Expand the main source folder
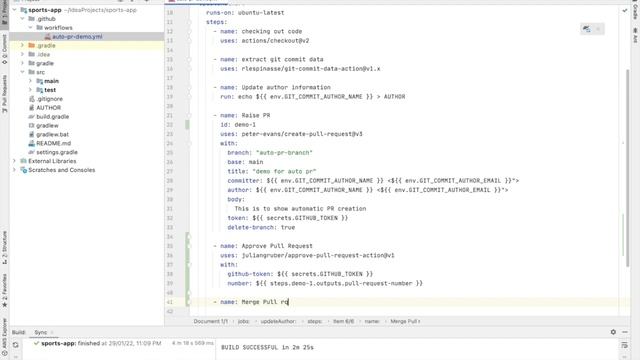The image size is (640, 360). (x=31, y=81)
